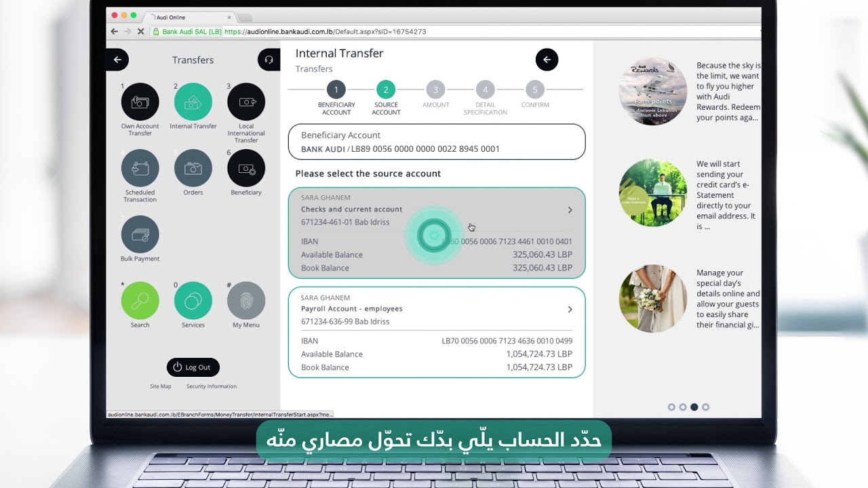Read Audi Rewards promo text
This screenshot has width=868, height=488.
[728, 91]
